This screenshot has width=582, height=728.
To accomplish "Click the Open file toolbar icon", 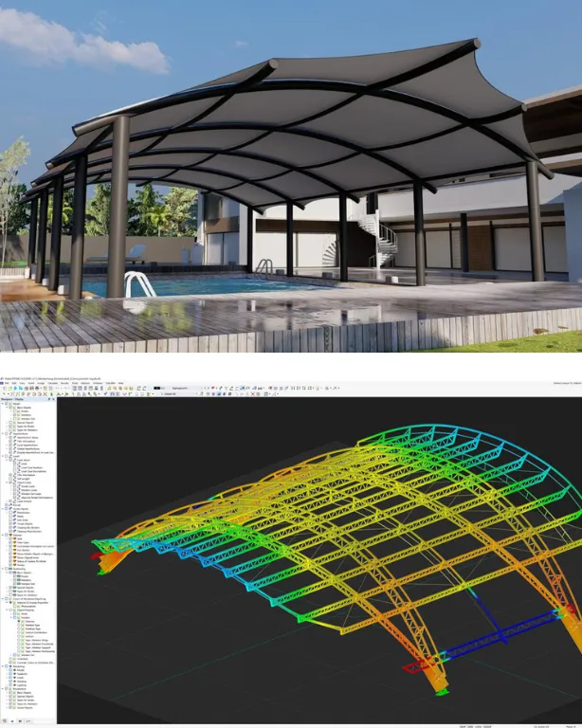I will pos(9,389).
